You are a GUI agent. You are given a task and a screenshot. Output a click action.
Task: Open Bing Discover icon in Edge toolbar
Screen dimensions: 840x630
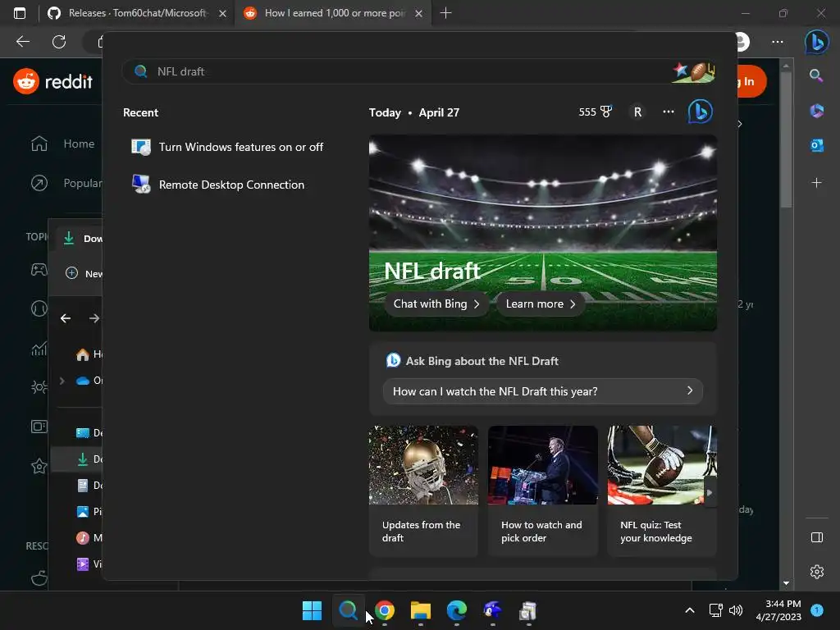(x=816, y=42)
